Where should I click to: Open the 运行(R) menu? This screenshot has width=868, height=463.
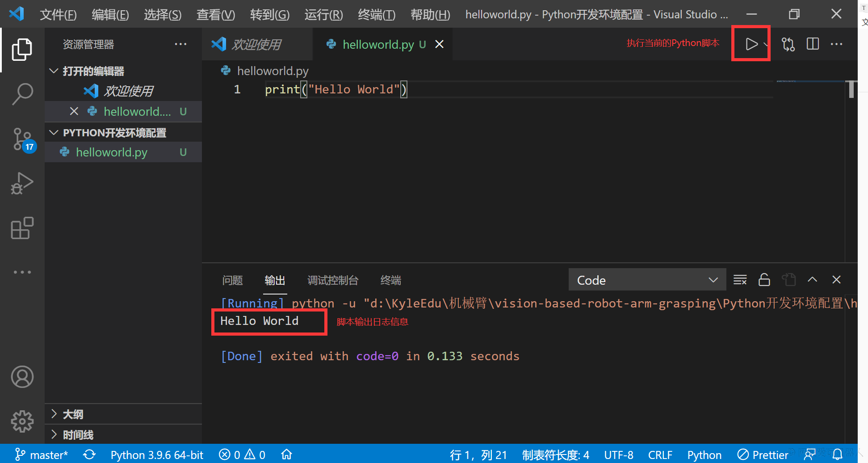coord(323,15)
